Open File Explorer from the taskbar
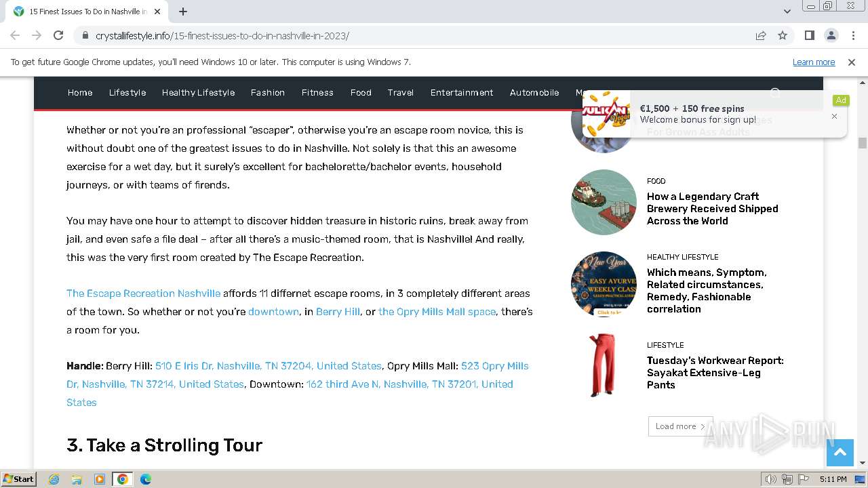 point(77,479)
